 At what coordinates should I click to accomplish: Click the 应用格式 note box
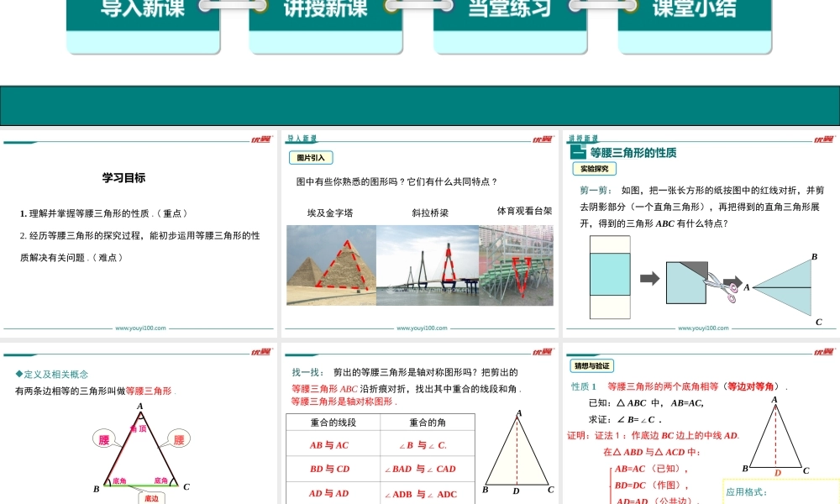pyautogui.click(x=780, y=491)
